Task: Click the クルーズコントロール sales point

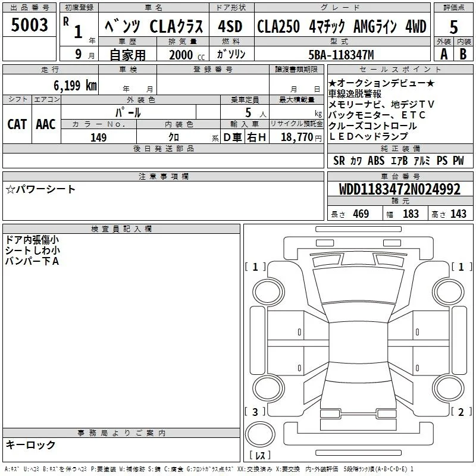Action: (x=372, y=126)
